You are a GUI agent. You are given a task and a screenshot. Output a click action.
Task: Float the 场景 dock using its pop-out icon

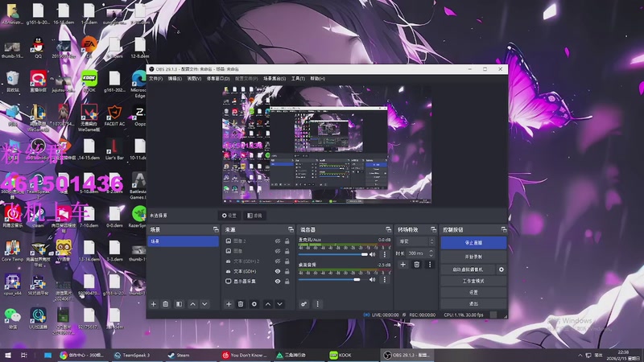[216, 229]
